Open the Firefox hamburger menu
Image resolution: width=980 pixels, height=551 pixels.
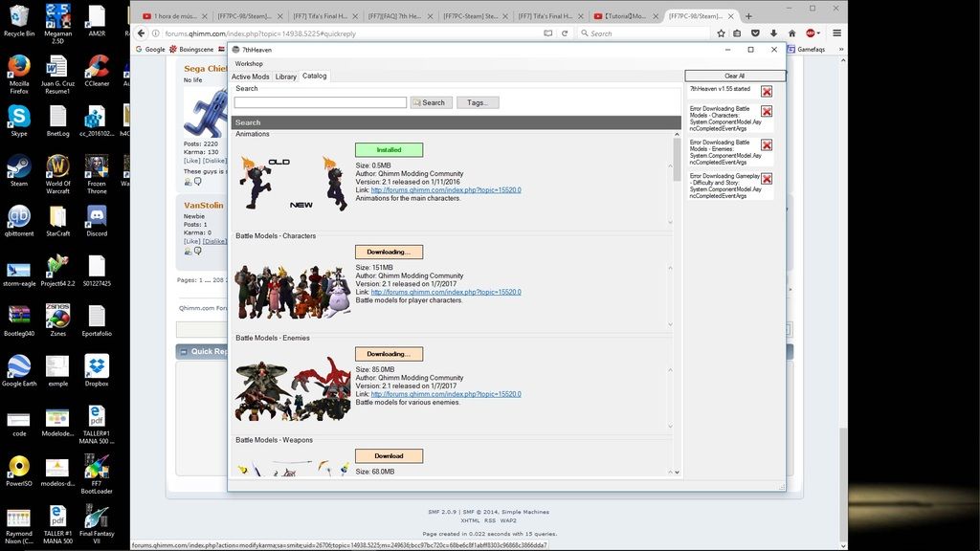[x=836, y=33]
